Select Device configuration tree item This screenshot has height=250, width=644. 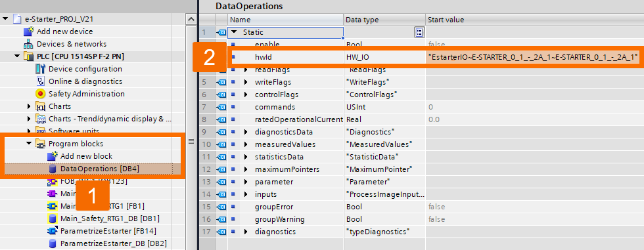[85, 69]
